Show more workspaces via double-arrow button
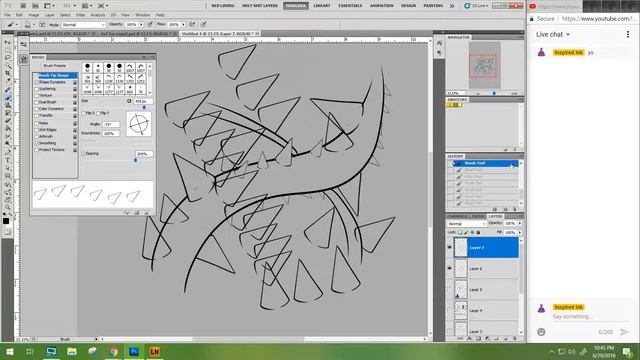Screen dimensions: 640x360 452,6
